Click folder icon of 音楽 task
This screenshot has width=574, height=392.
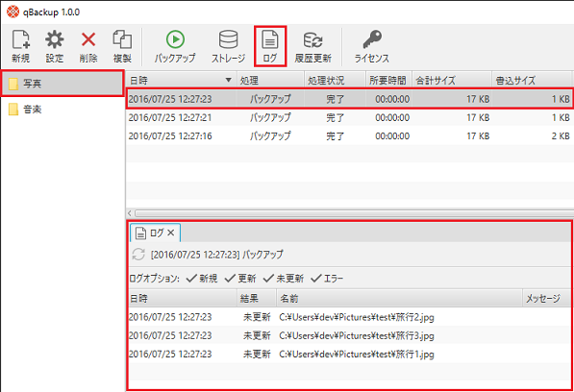tap(13, 109)
